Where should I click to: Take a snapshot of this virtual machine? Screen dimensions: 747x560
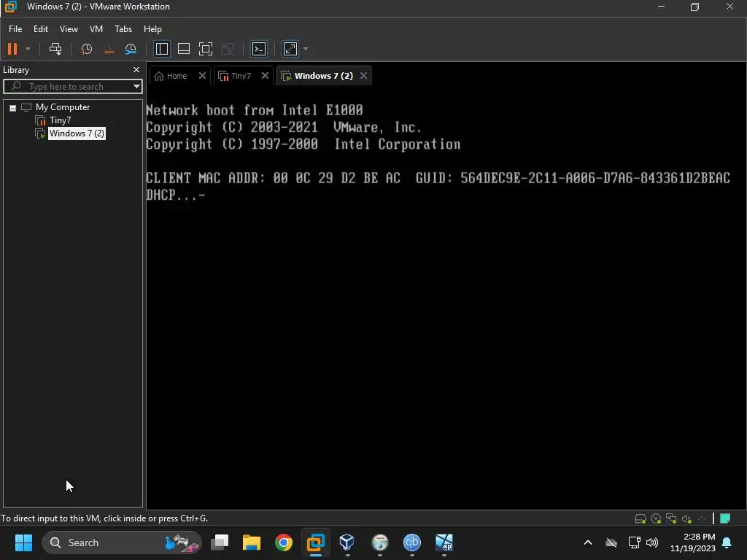[x=86, y=49]
